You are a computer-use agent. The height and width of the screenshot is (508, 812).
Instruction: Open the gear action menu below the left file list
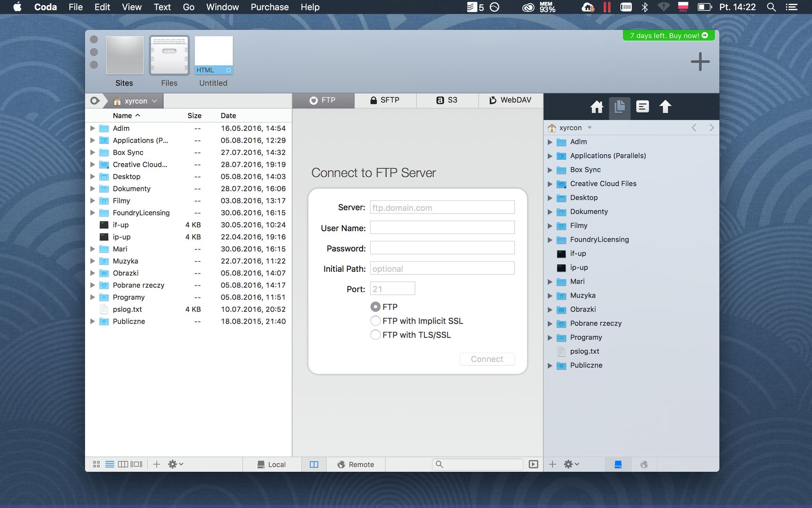click(176, 465)
